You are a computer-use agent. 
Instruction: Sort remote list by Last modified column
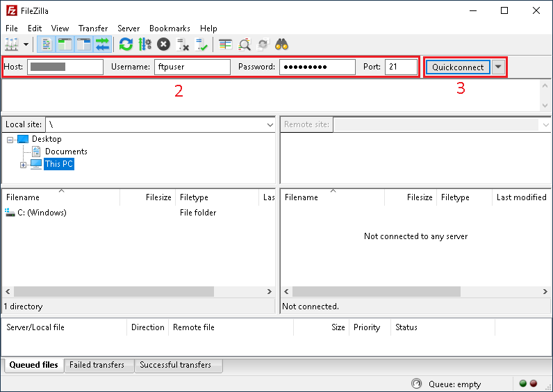pos(522,197)
